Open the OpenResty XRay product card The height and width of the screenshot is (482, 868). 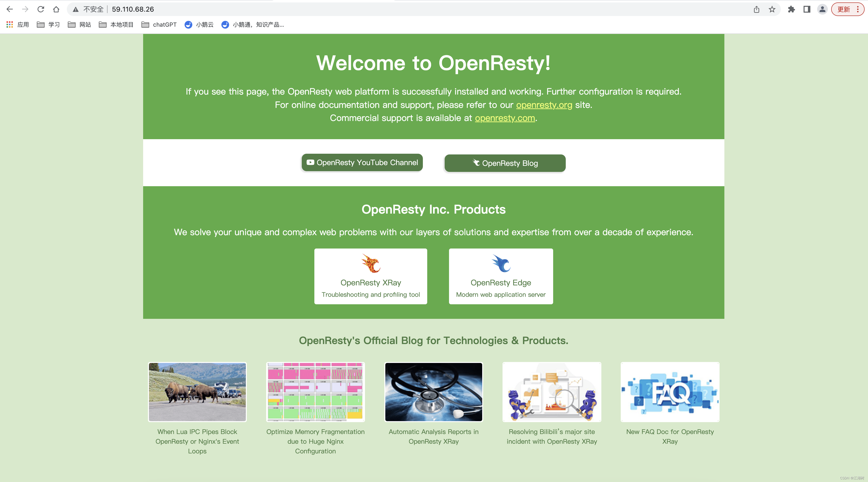[370, 276]
